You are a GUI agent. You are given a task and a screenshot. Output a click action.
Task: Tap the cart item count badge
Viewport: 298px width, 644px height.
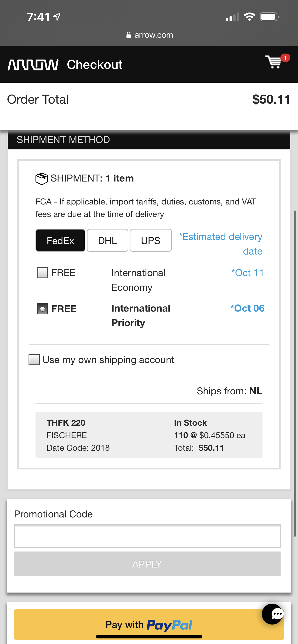285,58
